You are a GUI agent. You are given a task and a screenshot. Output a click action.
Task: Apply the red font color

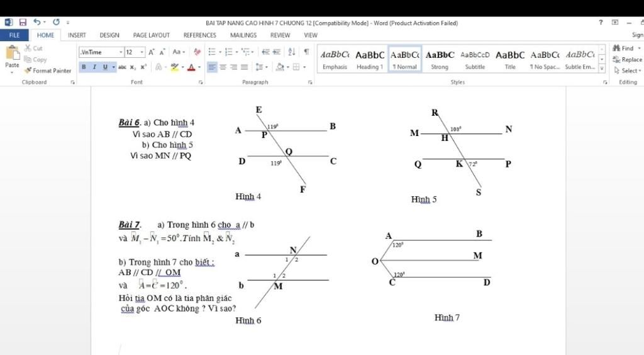(x=191, y=67)
